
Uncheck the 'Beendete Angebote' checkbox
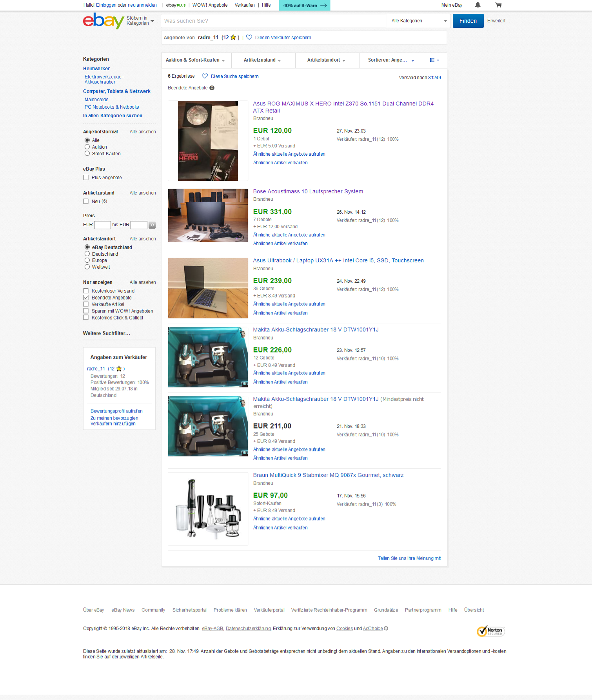pos(86,297)
